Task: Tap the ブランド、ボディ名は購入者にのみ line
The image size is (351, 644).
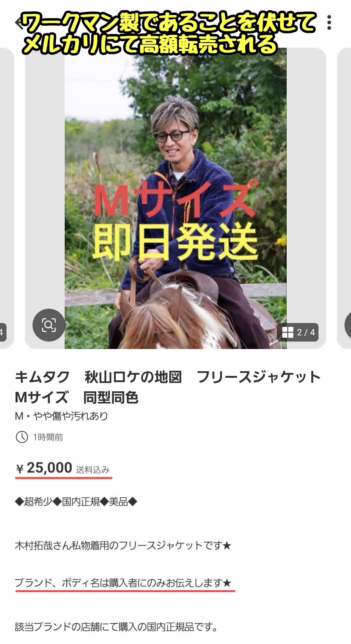Action: click(123, 583)
